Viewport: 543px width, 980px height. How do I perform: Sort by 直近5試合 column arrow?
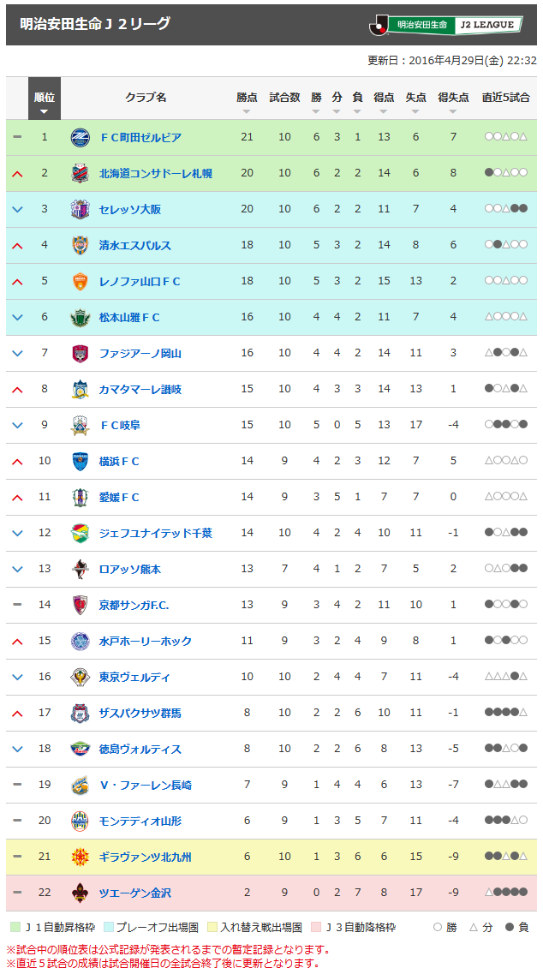point(505,111)
